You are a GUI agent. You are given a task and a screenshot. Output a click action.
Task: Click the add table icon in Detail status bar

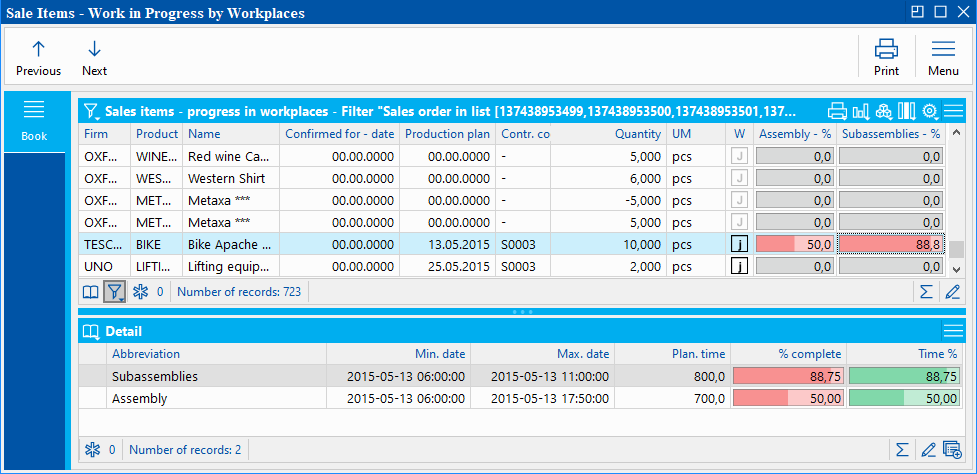point(953,450)
